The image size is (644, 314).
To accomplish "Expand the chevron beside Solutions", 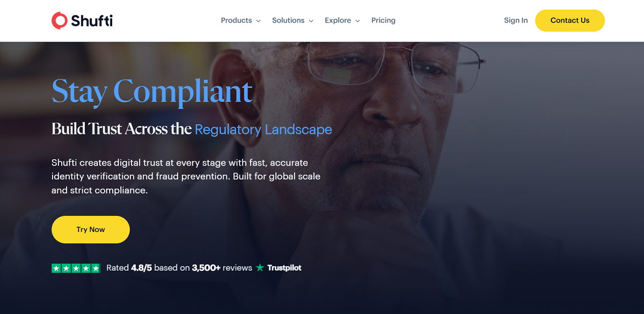I will (x=311, y=21).
